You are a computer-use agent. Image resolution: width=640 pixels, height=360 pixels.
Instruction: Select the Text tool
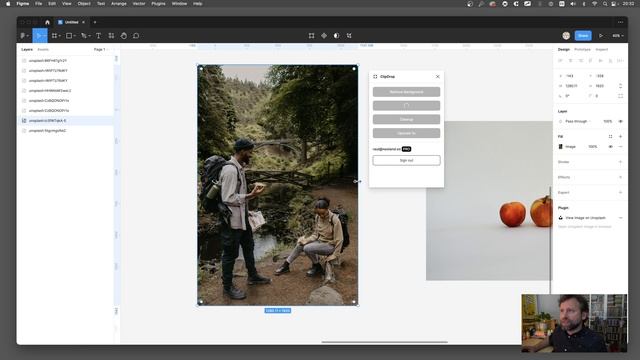[98, 36]
